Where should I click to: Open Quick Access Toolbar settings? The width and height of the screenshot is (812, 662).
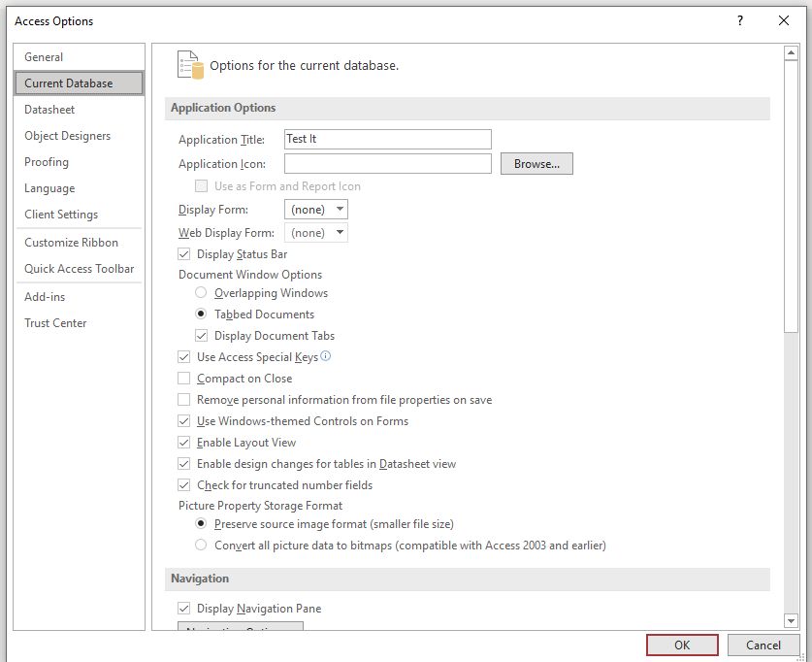[79, 268]
